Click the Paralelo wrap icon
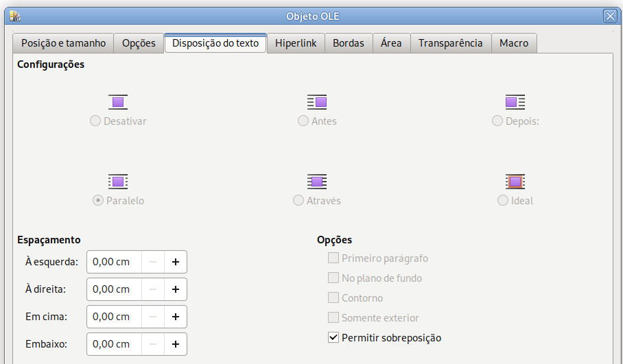The width and height of the screenshot is (623, 364). click(118, 182)
